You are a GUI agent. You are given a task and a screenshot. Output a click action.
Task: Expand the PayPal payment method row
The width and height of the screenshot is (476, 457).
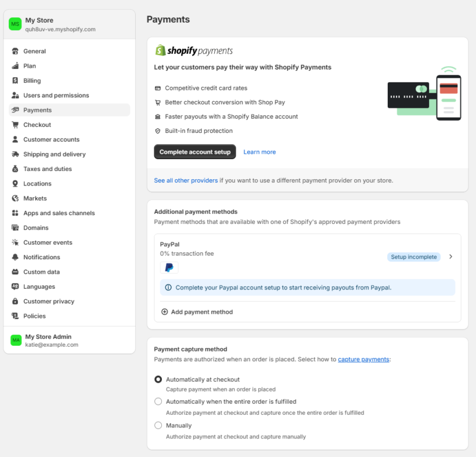tap(450, 255)
